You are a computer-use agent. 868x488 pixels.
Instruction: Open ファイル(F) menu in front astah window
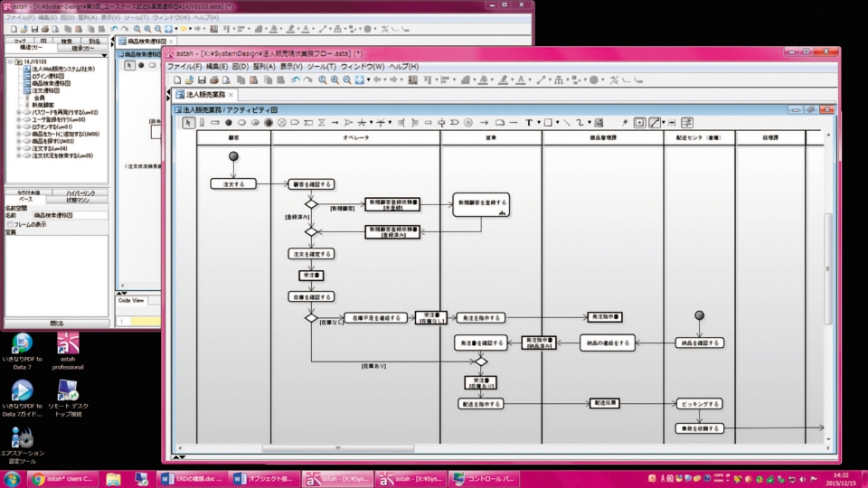(184, 66)
